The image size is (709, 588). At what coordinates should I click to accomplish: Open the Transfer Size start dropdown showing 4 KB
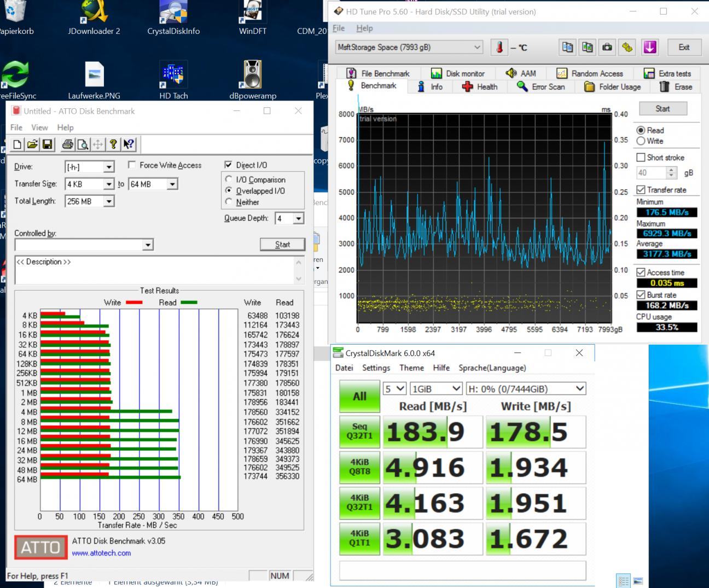(x=90, y=184)
